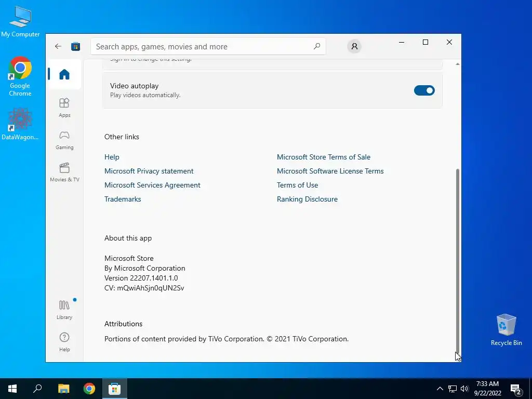The height and width of the screenshot is (399, 532).
Task: Close the Microsoft Store window
Action: point(449,42)
